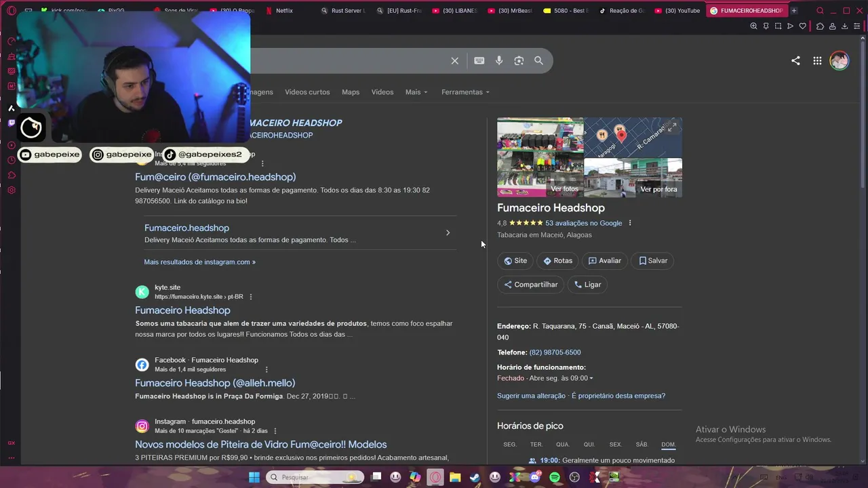Expand the Ferramentas dropdown
This screenshot has width=868, height=488.
pos(465,92)
